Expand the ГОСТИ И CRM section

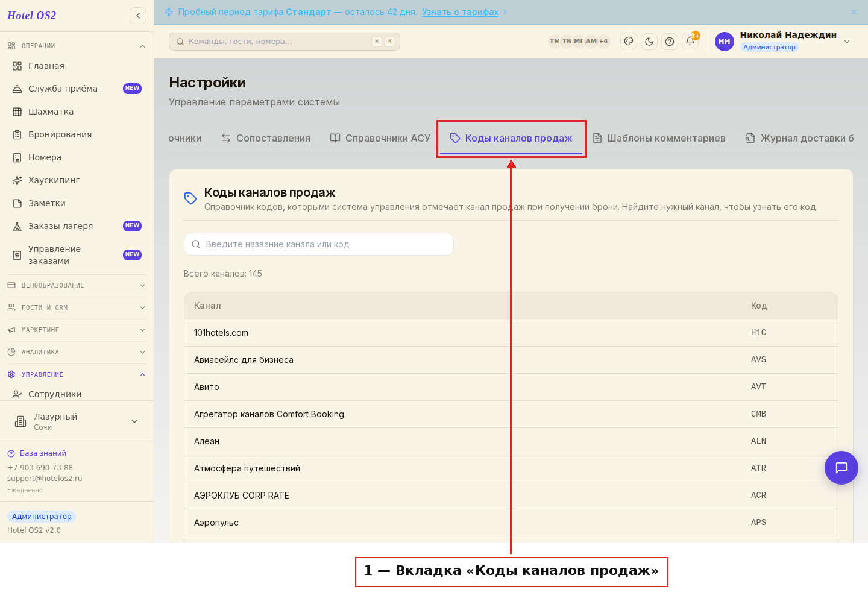[x=77, y=307]
